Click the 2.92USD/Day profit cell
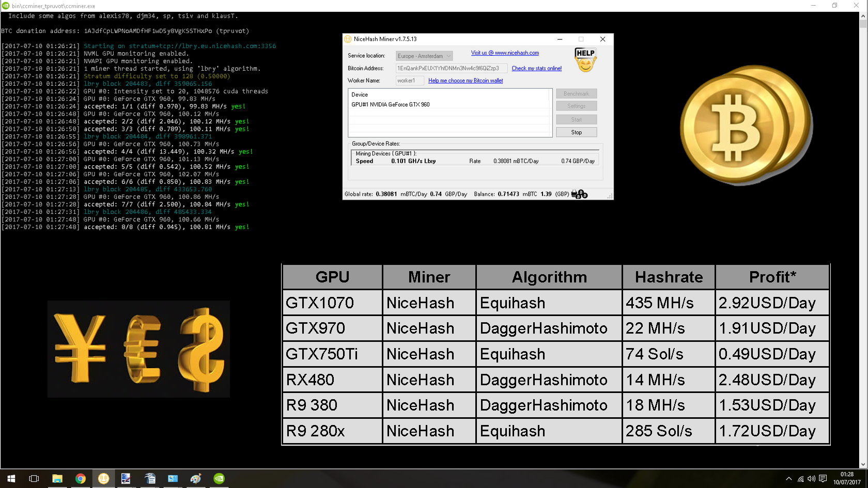Screen dimensions: 868x488 pyautogui.click(x=772, y=303)
